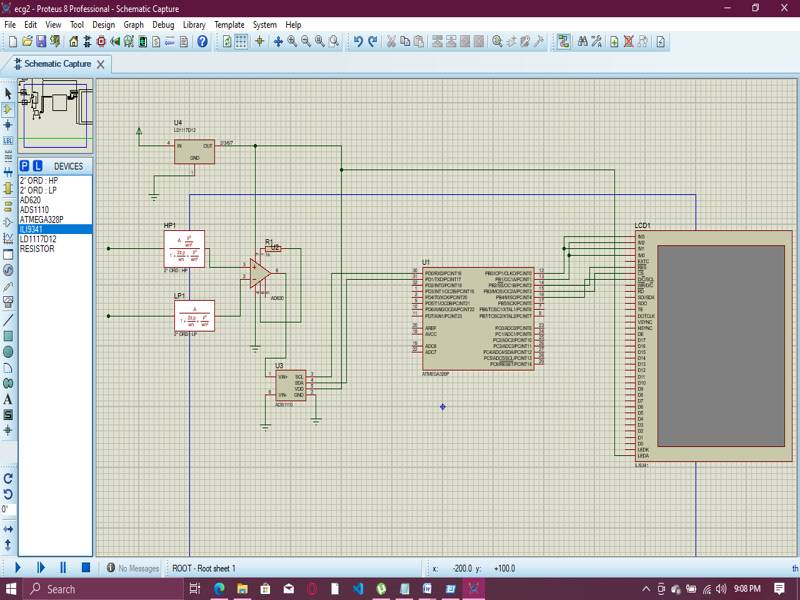Image resolution: width=800 pixels, height=600 pixels.
Task: Stop the simulation with Stop button
Action: [86, 568]
